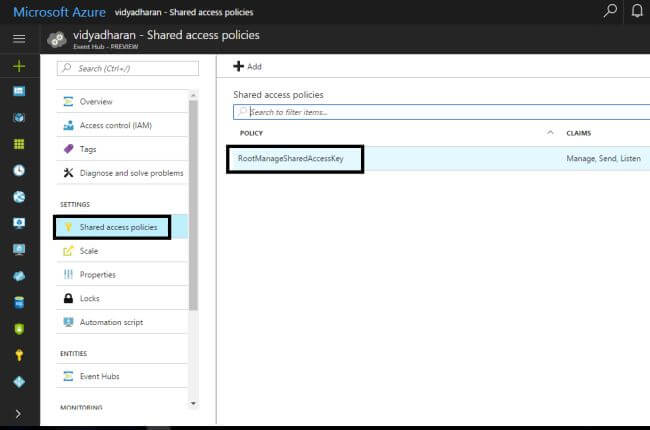The height and width of the screenshot is (430, 650).
Task: Open the Virtual machines (classic) monitor icon
Action: 19,223
